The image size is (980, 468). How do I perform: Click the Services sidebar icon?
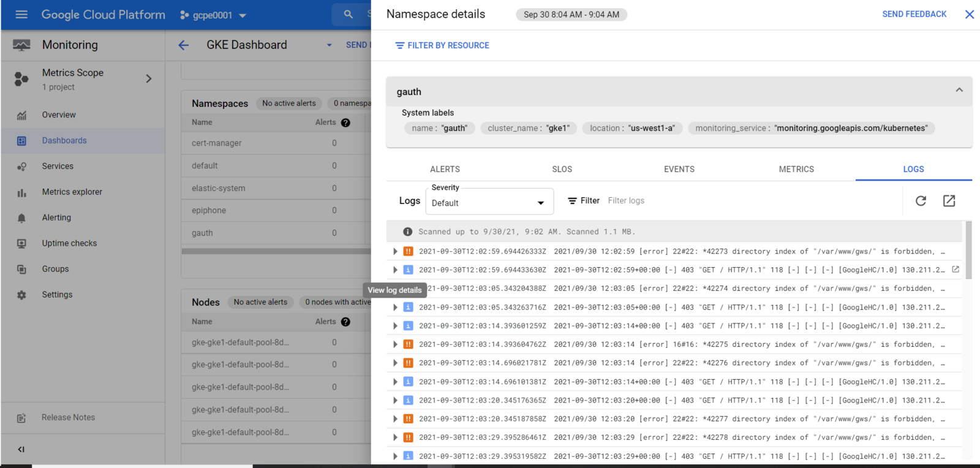21,167
